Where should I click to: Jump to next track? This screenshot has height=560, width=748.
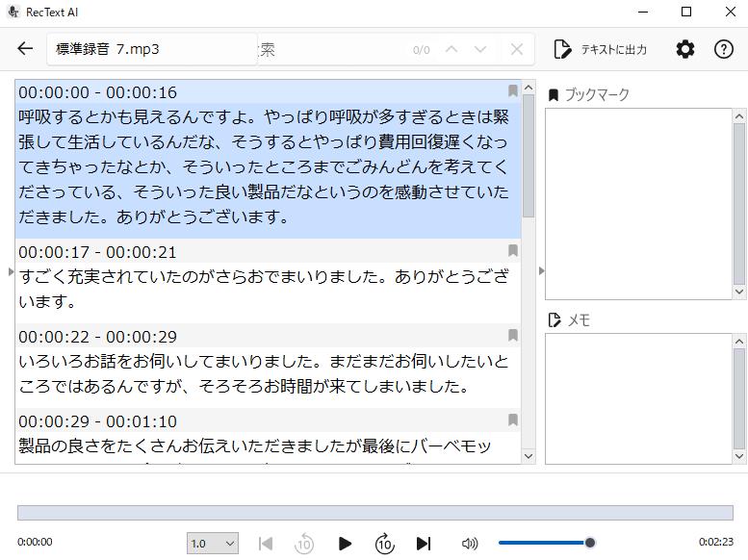(x=424, y=544)
